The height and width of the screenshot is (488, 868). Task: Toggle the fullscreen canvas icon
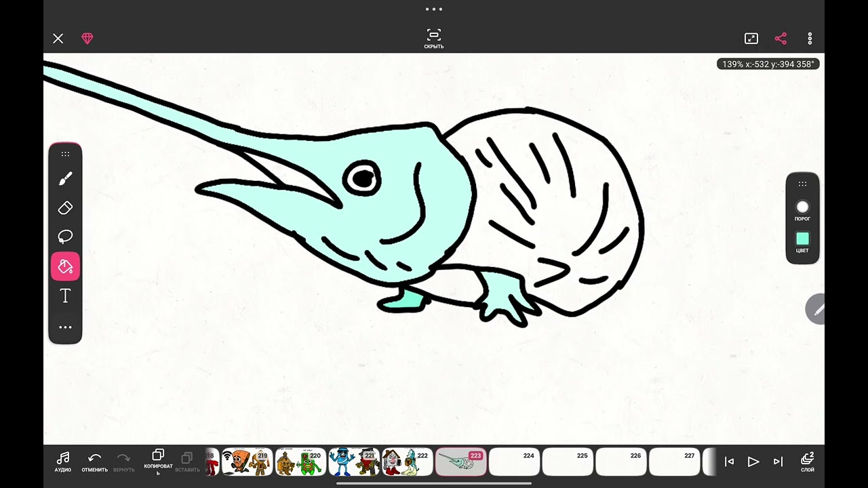tap(751, 39)
